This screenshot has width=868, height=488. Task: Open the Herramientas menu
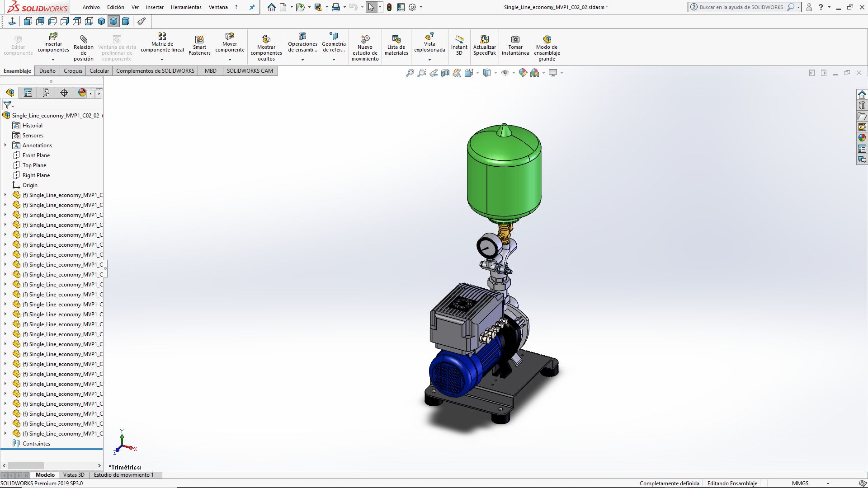tap(186, 7)
